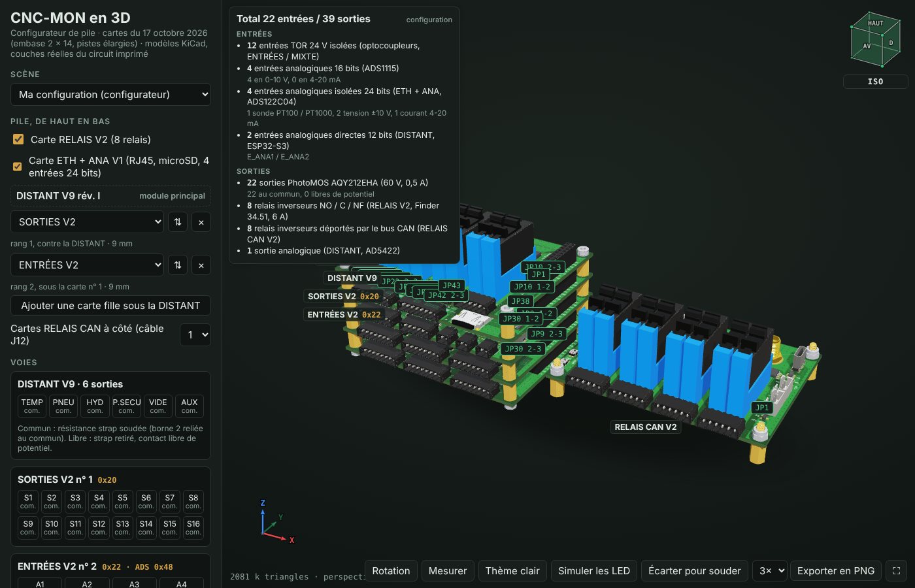
Task: Click the CNC-MON en 3D title
Action: pos(71,18)
